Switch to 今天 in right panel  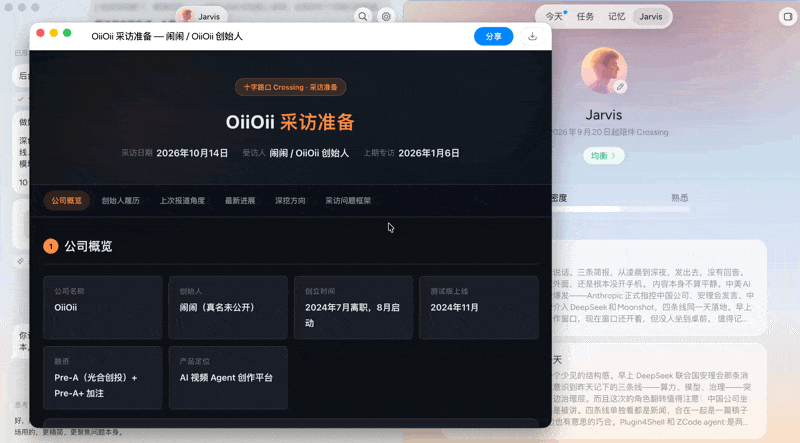tap(554, 16)
